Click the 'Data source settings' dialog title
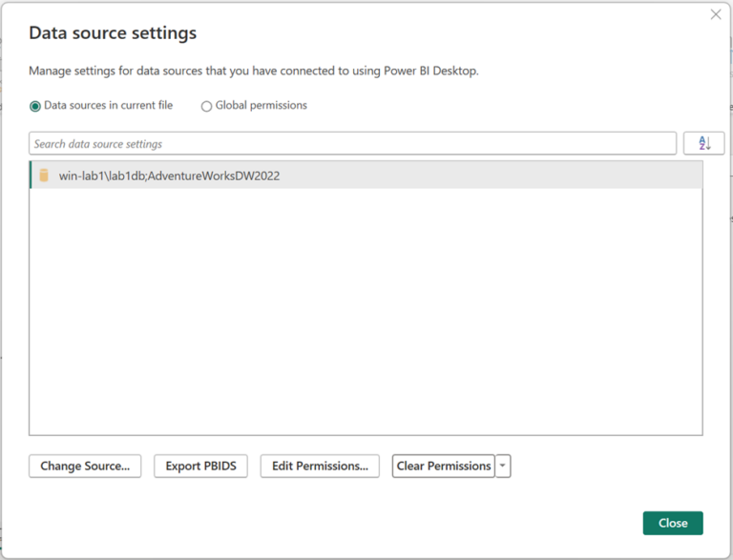The height and width of the screenshot is (560, 733). (113, 33)
